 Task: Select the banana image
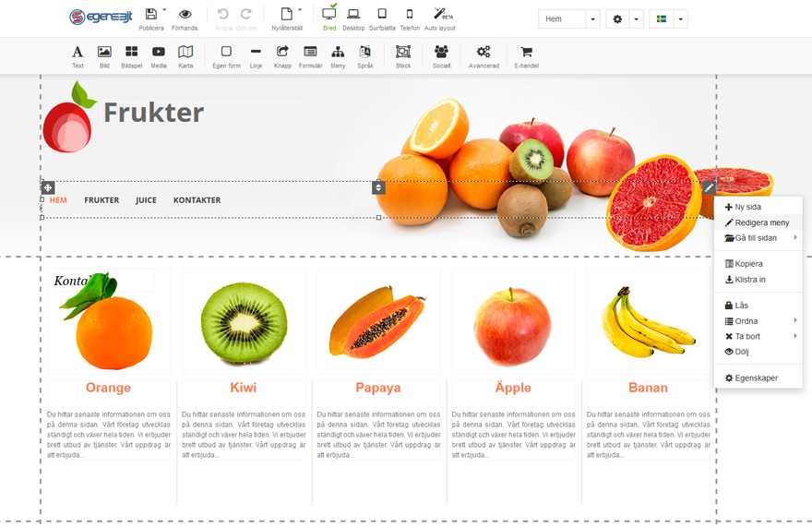pos(648,321)
